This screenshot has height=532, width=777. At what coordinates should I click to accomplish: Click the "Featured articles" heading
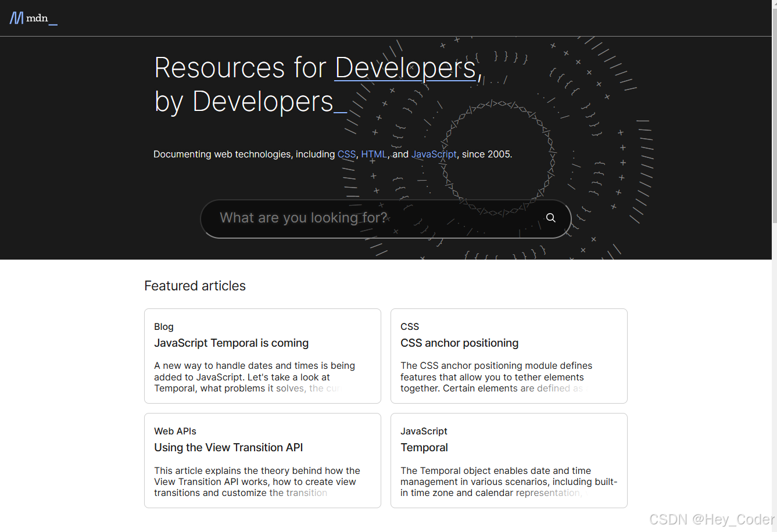tap(195, 286)
